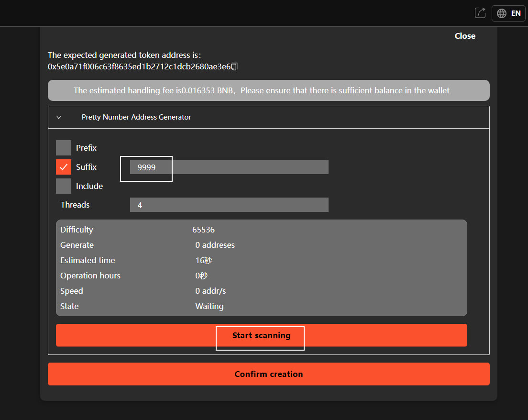Focus the Suffix input containing 9999

click(229, 167)
